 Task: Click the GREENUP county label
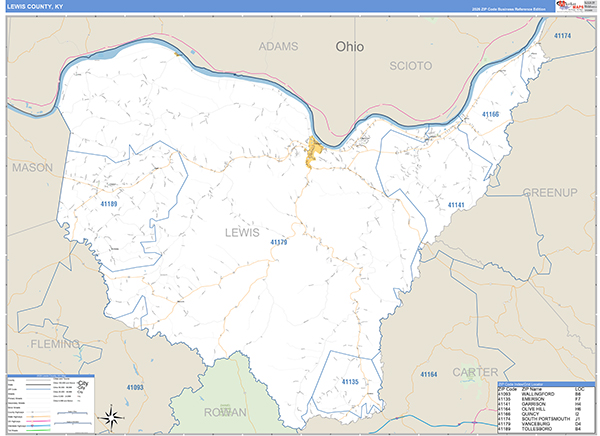pyautogui.click(x=550, y=192)
